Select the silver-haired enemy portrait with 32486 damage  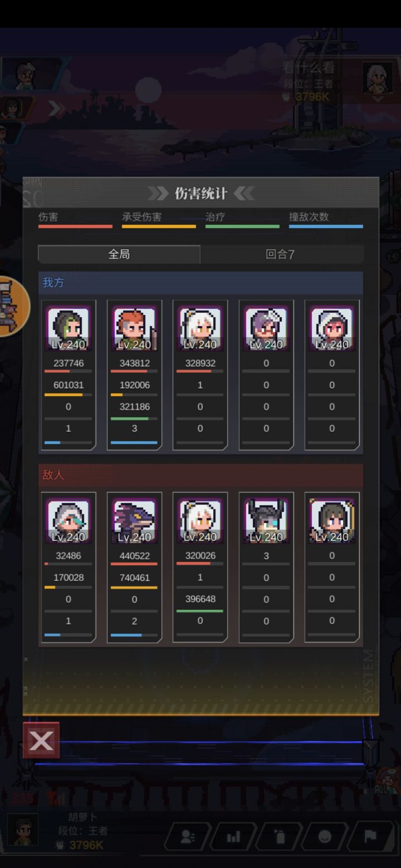click(69, 521)
